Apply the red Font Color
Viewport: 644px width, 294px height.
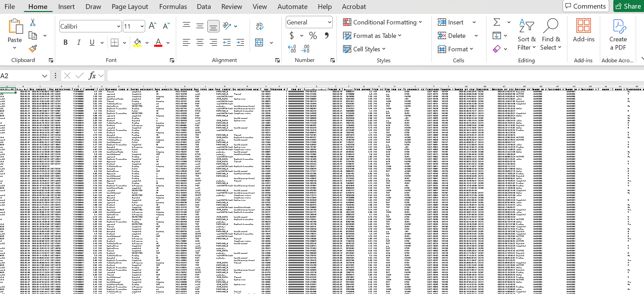pyautogui.click(x=158, y=42)
